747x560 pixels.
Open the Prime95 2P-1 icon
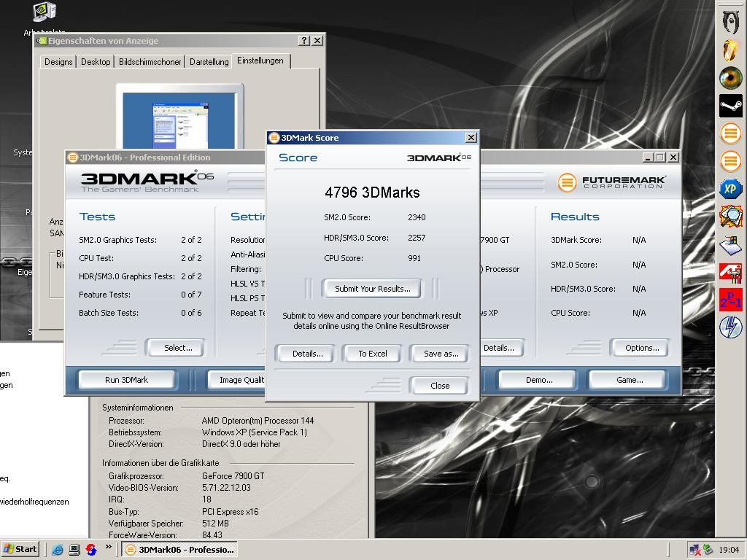(x=730, y=300)
